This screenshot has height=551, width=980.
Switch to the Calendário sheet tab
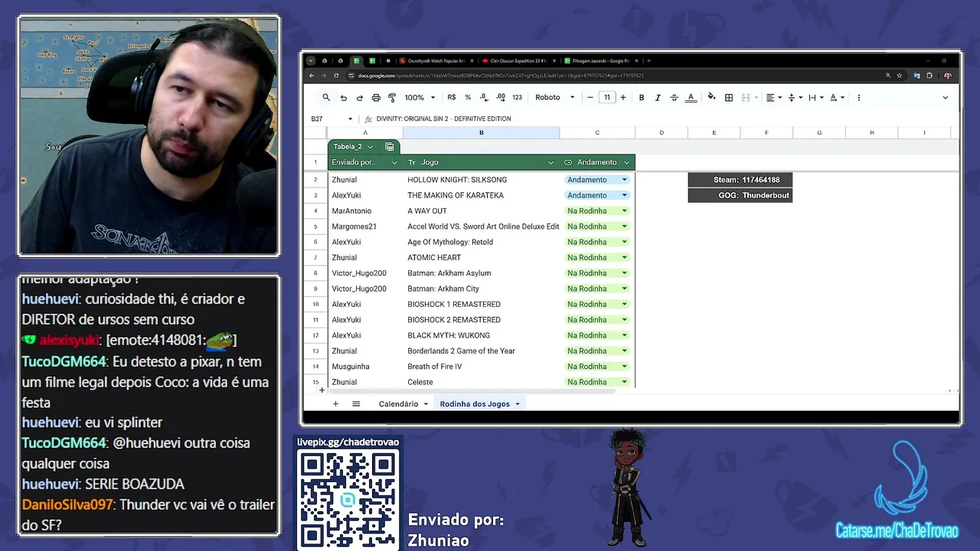399,404
